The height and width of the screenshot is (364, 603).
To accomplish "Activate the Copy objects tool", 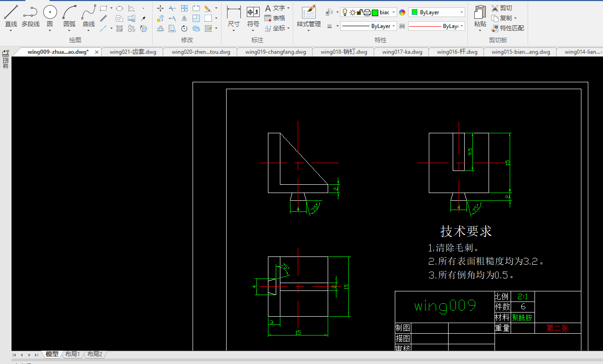I will [x=160, y=18].
